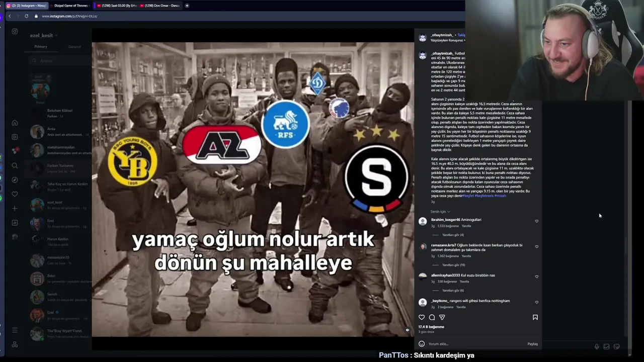Image resolution: width=644 pixels, height=362 pixels.
Task: Open Explore compass icon in sidebar
Action: [x=15, y=179]
